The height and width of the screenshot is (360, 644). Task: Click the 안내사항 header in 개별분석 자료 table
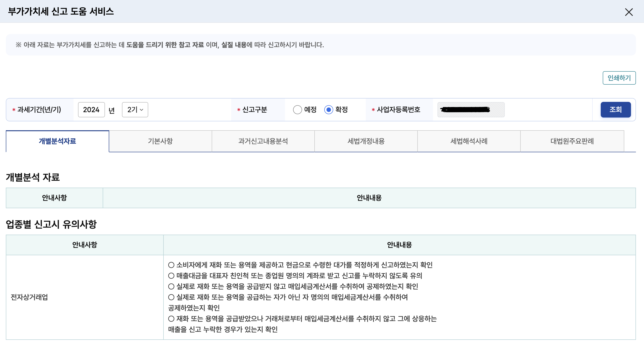pyautogui.click(x=54, y=198)
